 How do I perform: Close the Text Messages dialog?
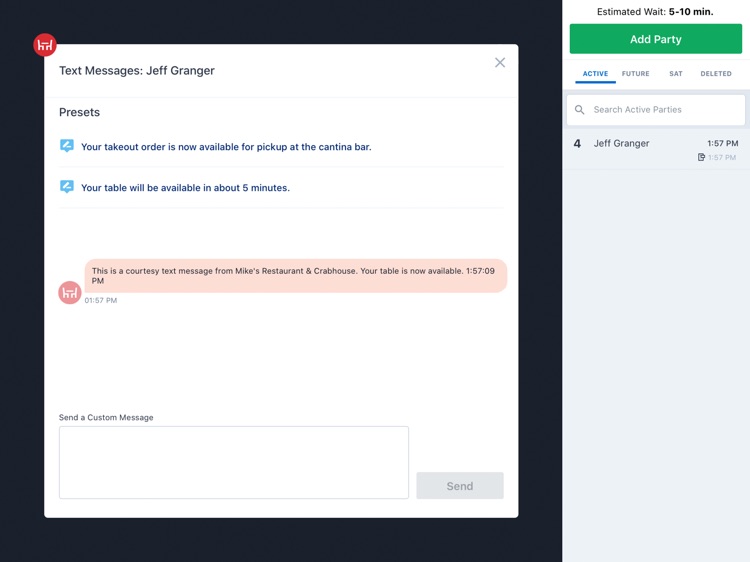[x=500, y=63]
